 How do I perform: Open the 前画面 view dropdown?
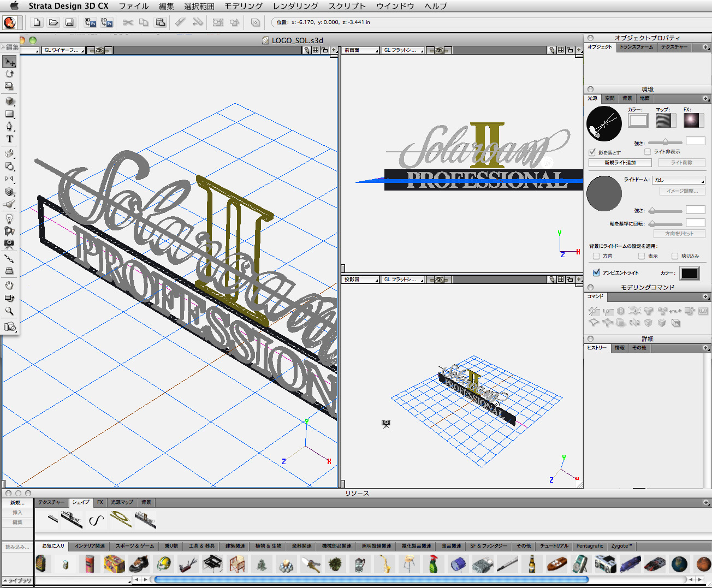[361, 50]
